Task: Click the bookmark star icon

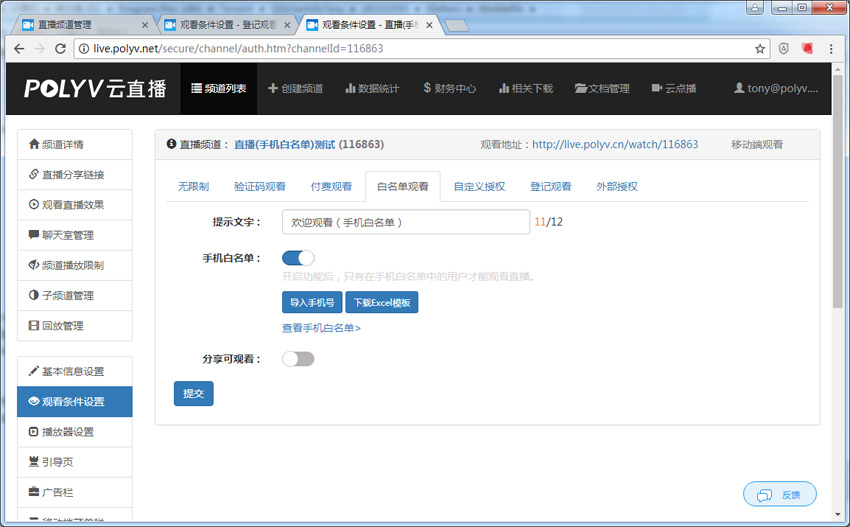Action: 760,48
